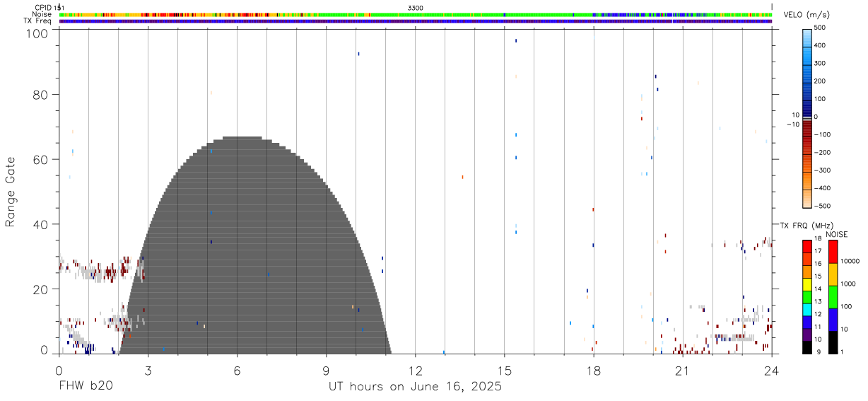Click the x-axis hour label 3
Screen dimensions: 868x401
(x=148, y=370)
